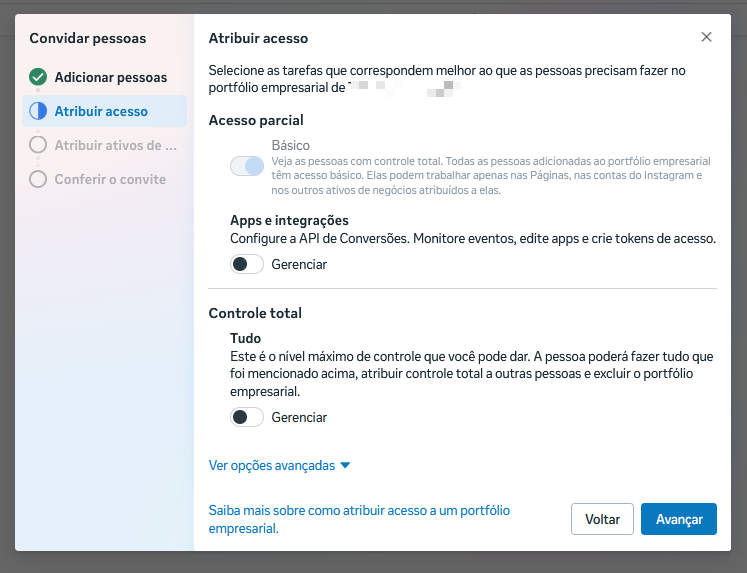Expand Ver opções avançadas
Screen dimensions: 747x573
(272, 465)
